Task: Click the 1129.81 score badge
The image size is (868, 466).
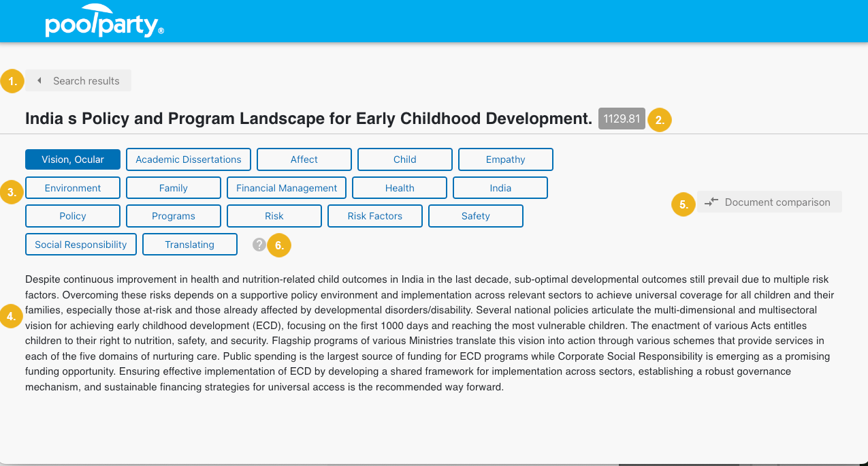Action: tap(622, 119)
